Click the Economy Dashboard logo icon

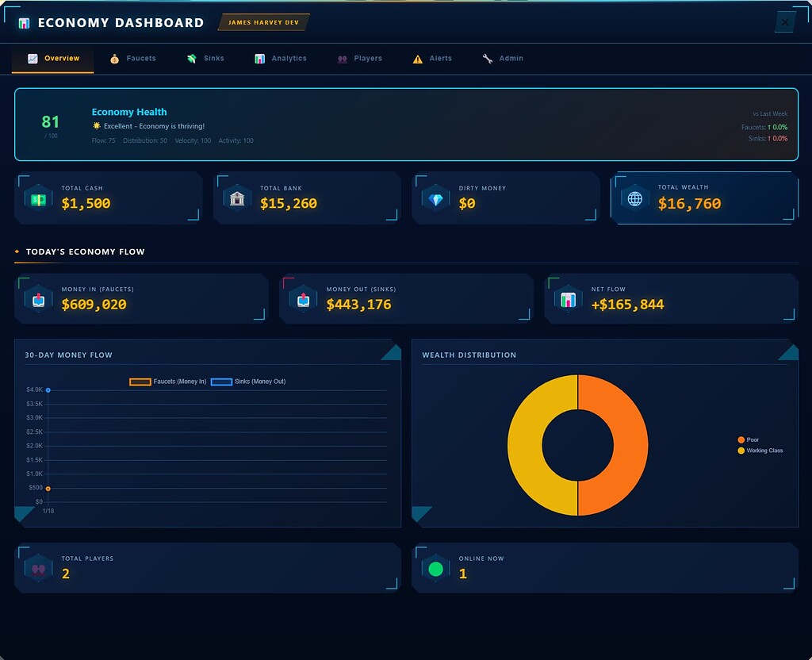pos(24,23)
